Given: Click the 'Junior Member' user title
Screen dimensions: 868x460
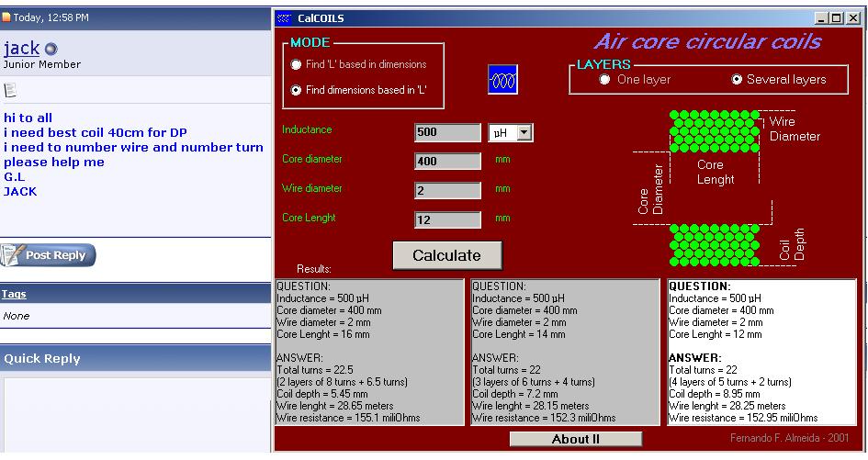Looking at the screenshot, I should (x=42, y=64).
